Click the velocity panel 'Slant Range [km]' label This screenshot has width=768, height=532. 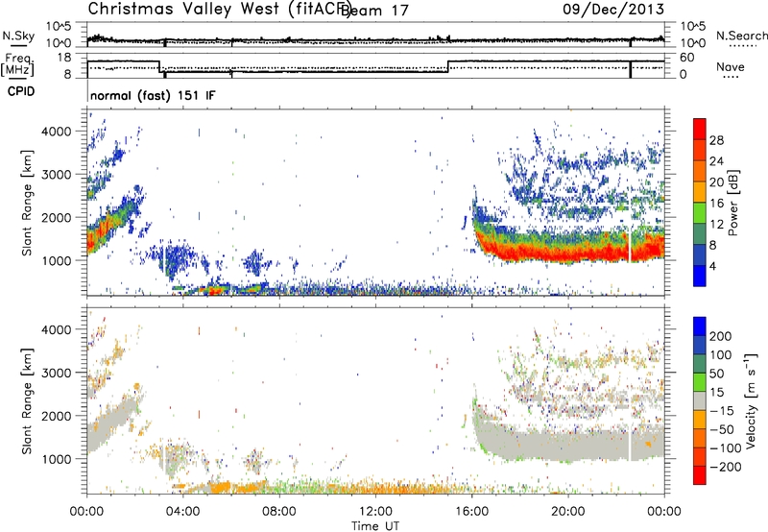click(x=27, y=400)
